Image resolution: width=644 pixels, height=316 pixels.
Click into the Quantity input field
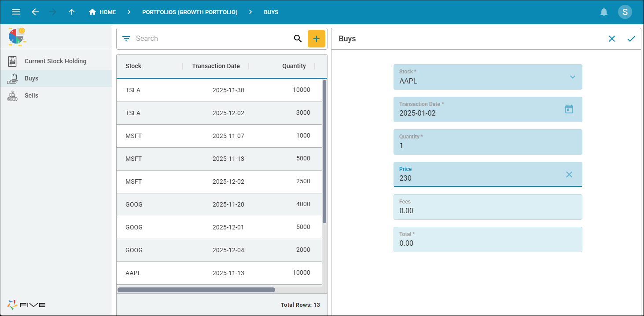point(487,145)
